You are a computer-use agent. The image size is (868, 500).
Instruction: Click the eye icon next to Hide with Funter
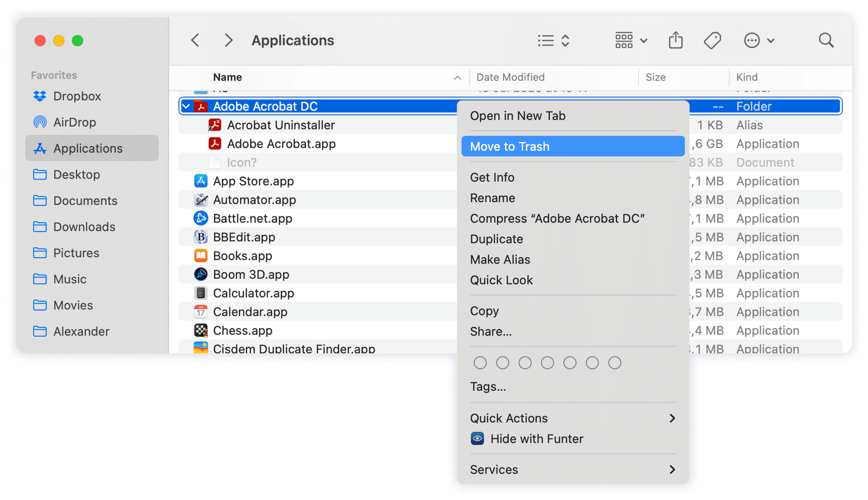click(x=477, y=438)
